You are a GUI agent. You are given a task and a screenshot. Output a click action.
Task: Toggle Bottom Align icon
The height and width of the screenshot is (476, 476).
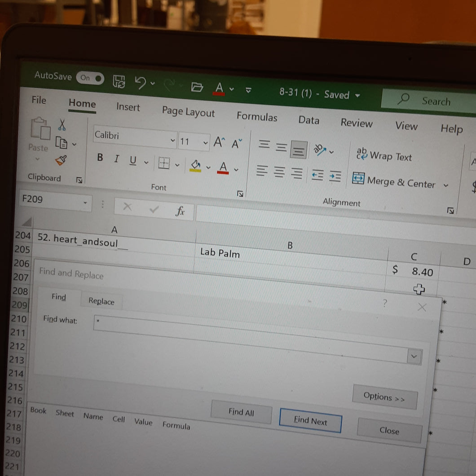click(x=299, y=150)
